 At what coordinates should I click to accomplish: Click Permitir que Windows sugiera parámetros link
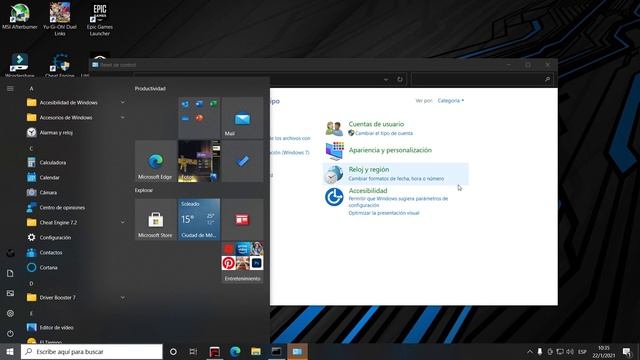[x=398, y=202]
